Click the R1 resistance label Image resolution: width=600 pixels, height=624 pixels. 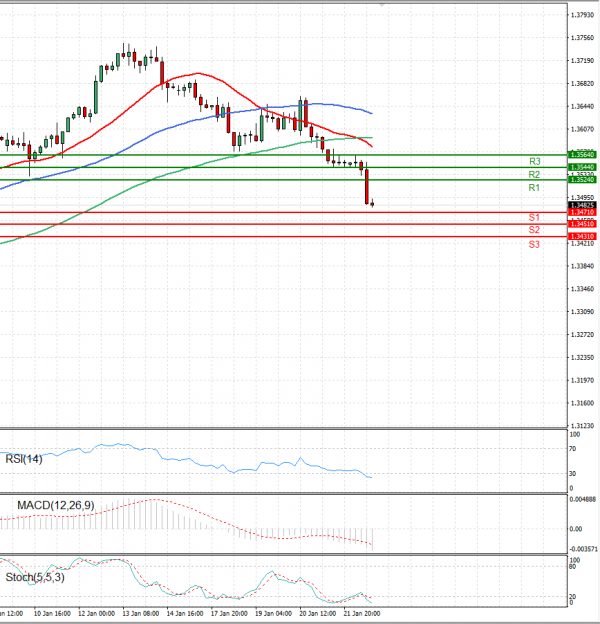534,187
